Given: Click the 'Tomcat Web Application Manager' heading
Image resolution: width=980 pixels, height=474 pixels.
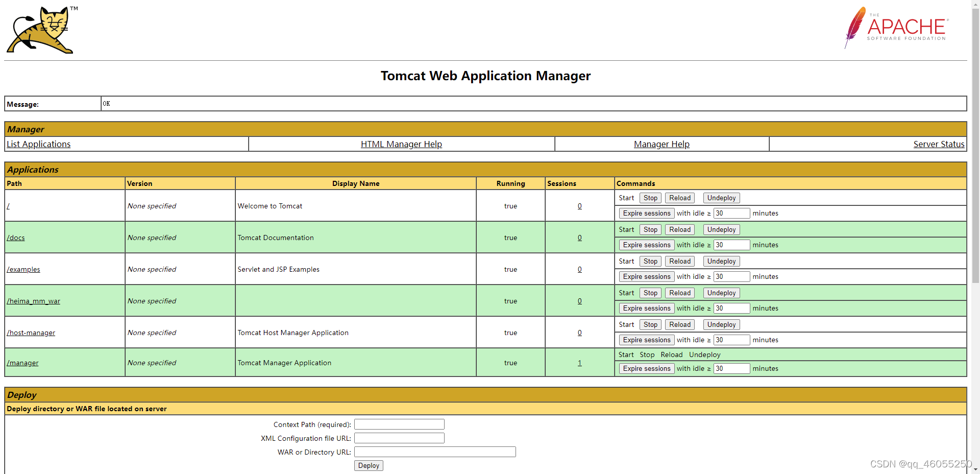Looking at the screenshot, I should click(485, 76).
